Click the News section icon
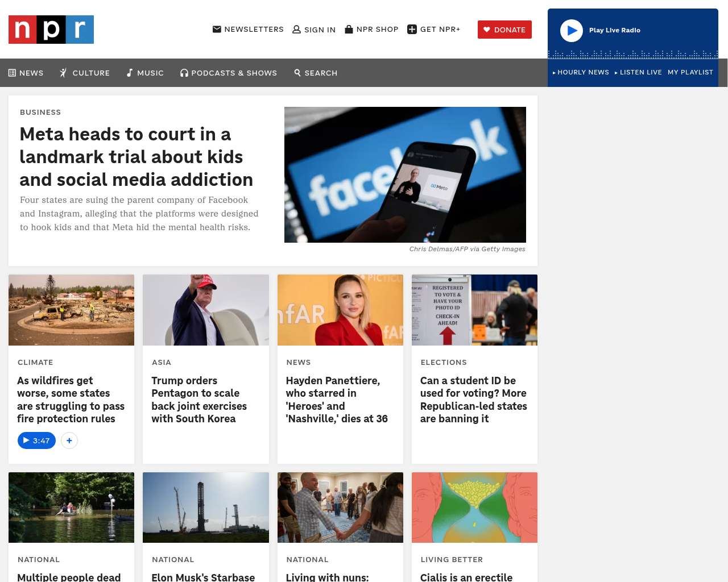The height and width of the screenshot is (582, 728). [12, 73]
